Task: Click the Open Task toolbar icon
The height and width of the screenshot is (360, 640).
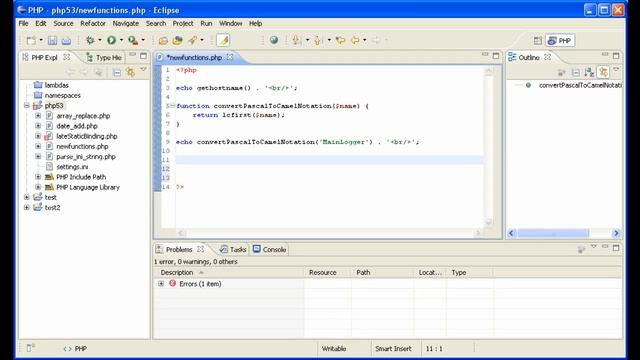Action: click(178, 40)
